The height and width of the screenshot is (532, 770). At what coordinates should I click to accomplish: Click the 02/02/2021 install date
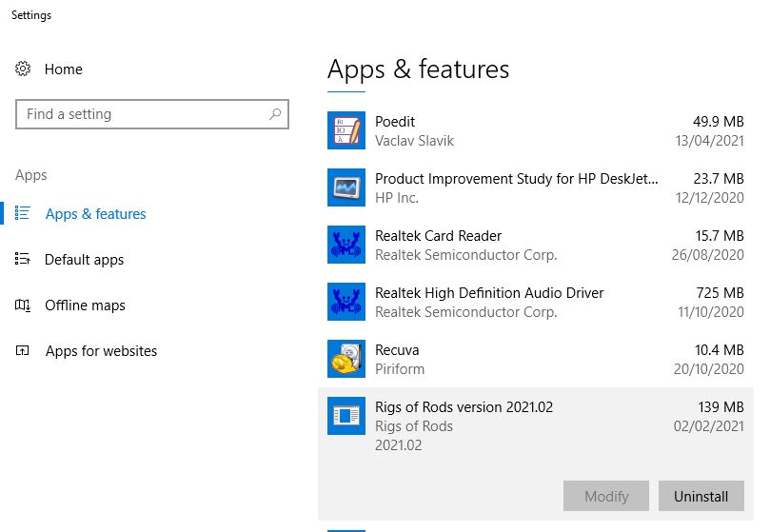tap(709, 426)
